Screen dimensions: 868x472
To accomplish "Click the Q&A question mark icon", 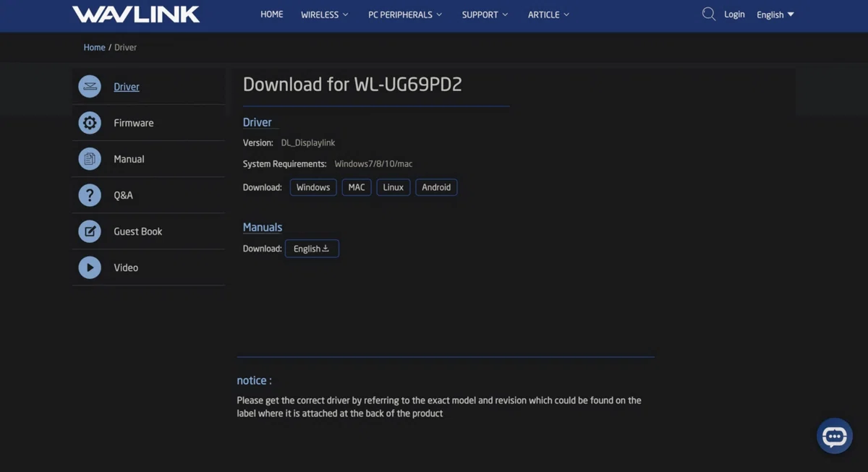I will click(x=90, y=195).
